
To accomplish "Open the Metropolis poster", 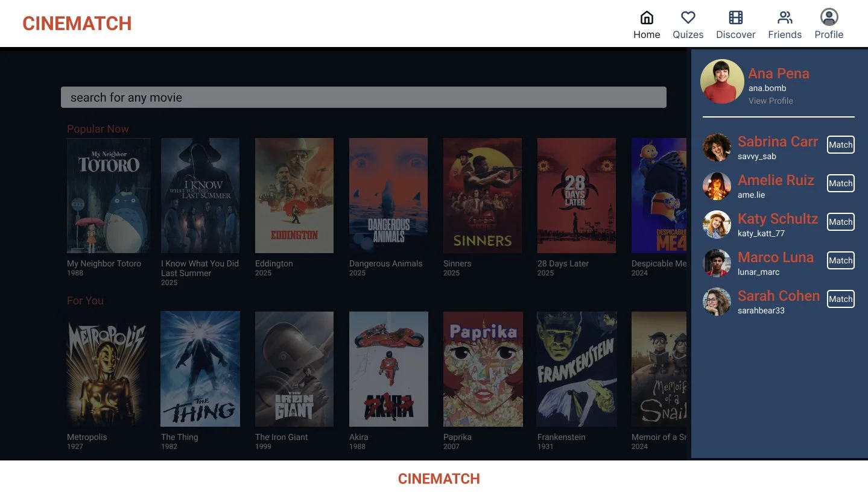I will coord(107,369).
